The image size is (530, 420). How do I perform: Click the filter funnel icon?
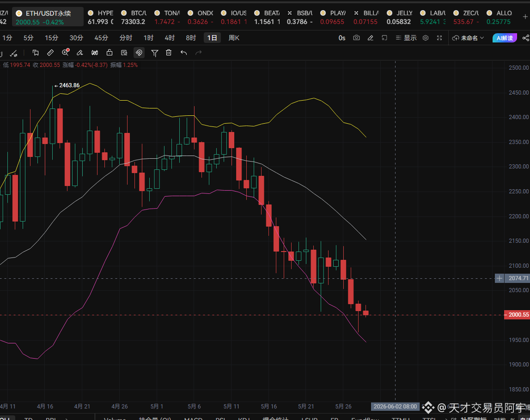154,53
